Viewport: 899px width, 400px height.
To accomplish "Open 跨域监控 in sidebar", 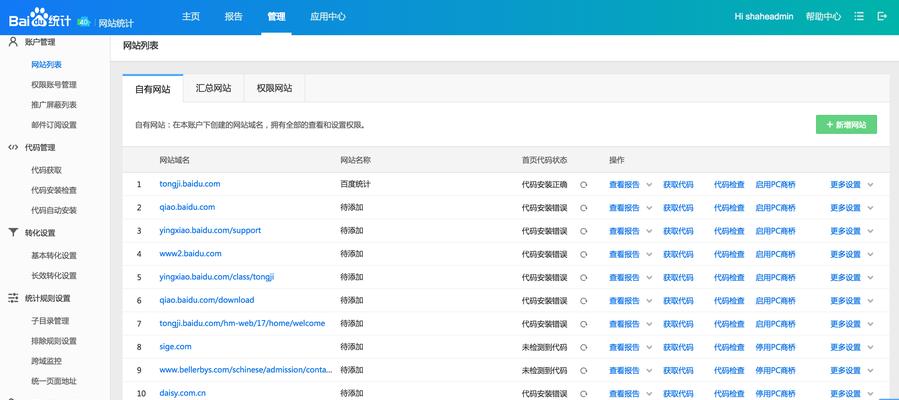I will (46, 361).
